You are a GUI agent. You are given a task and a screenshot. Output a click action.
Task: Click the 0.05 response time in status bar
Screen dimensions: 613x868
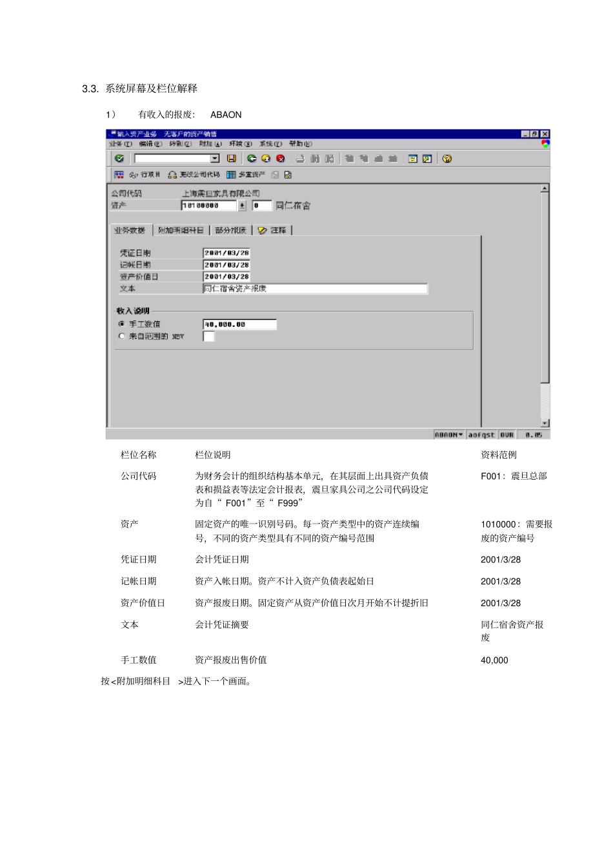coord(534,435)
